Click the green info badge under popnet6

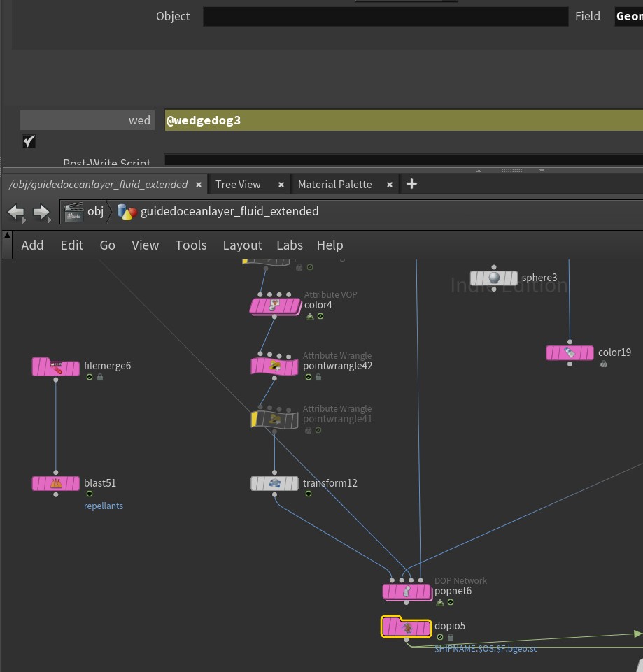(x=451, y=602)
